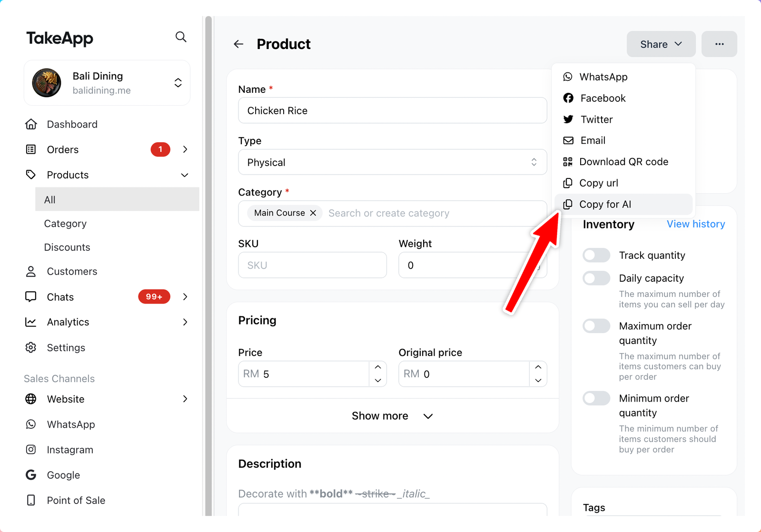Click the Settings gear icon

(x=31, y=347)
